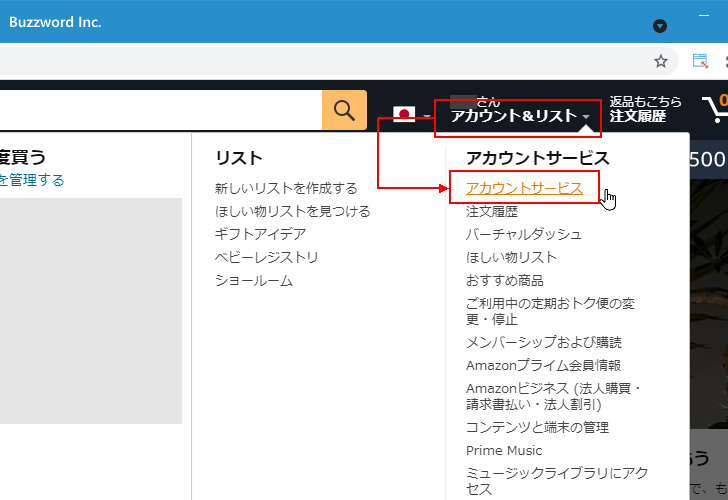728x500 pixels.
Task: Open ベビーレジストリ link
Action: (266, 257)
